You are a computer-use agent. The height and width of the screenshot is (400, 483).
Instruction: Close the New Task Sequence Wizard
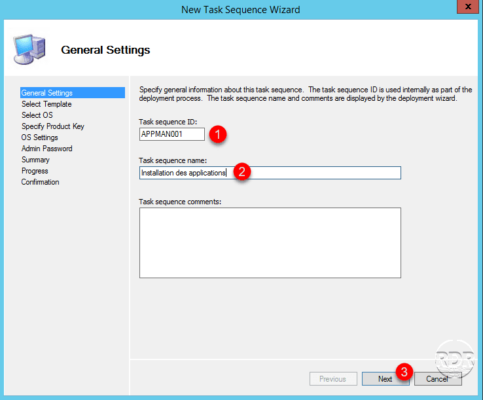[x=468, y=7]
